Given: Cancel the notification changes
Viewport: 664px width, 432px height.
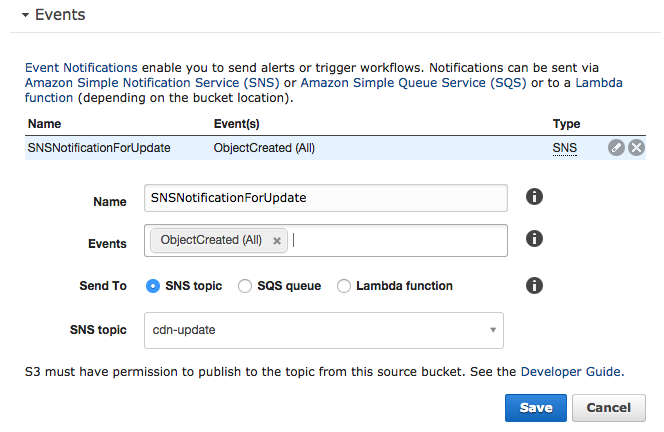Looking at the screenshot, I should click(x=609, y=408).
